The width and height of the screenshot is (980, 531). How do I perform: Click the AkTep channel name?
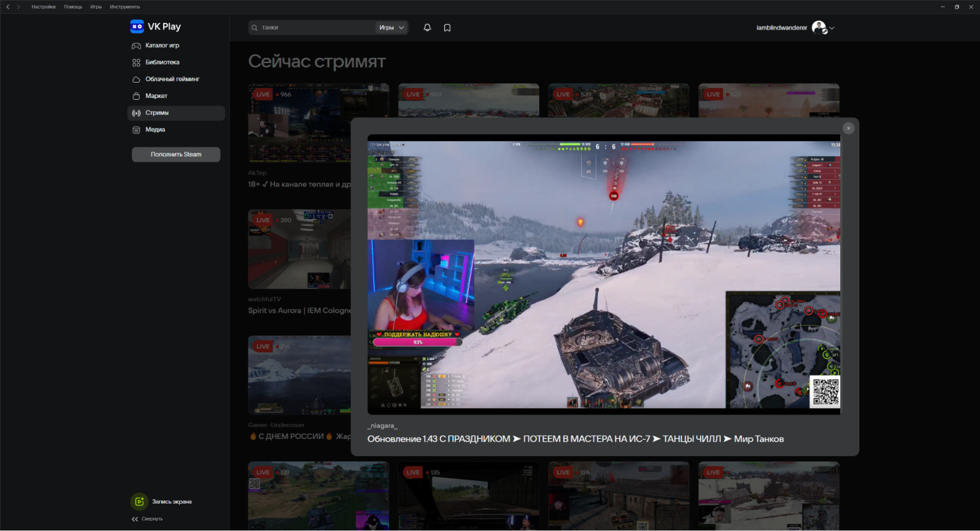coord(257,173)
